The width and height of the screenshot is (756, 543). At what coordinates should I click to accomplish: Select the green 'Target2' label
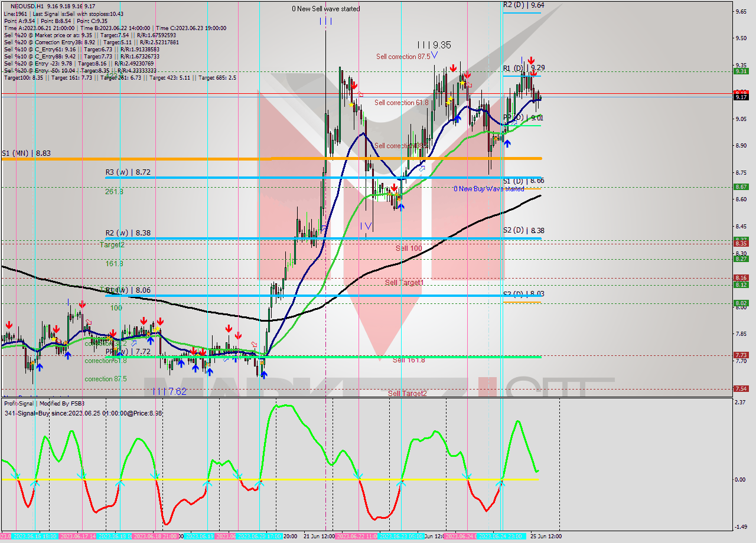(112, 244)
